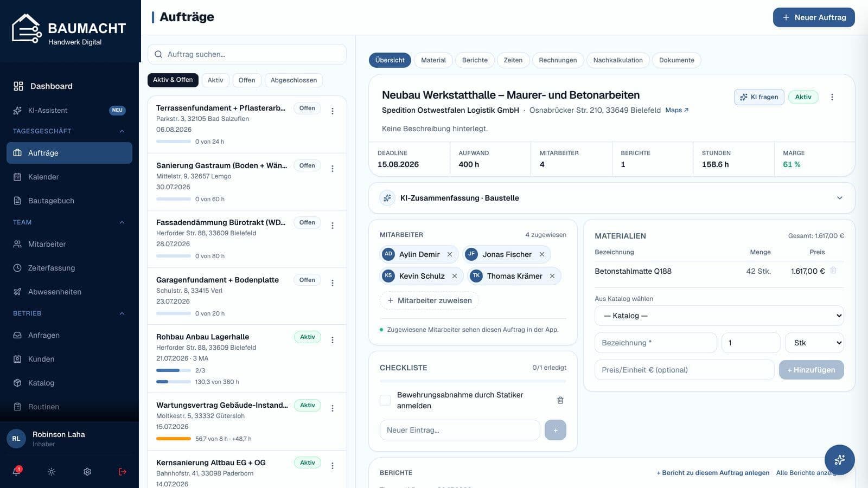The height and width of the screenshot is (488, 868).
Task: Delete the Betonstahlmatte Q188 material row
Action: (x=833, y=271)
